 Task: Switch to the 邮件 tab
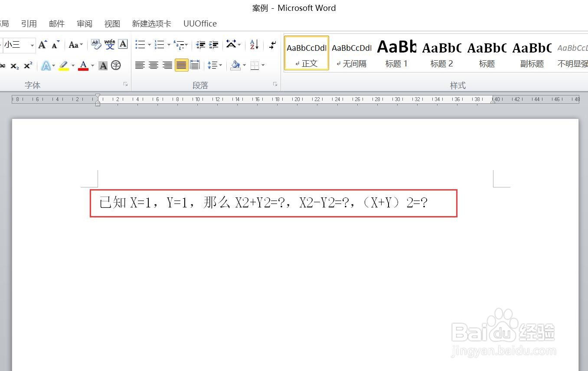[57, 23]
